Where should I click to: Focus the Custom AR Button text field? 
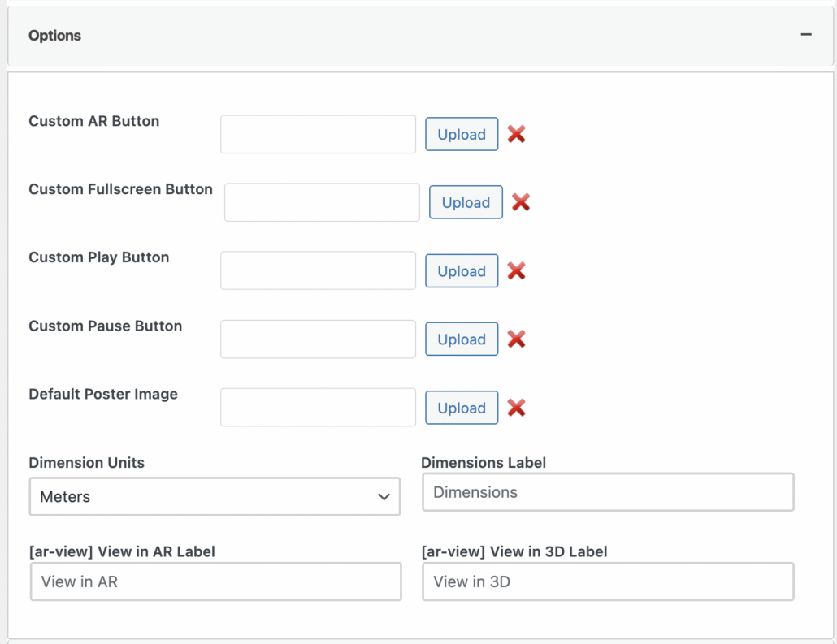pyautogui.click(x=318, y=134)
